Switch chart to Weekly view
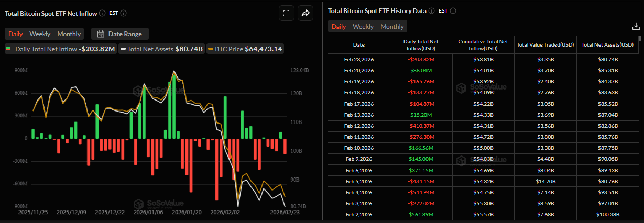The height and width of the screenshot is (223, 644). tap(40, 34)
